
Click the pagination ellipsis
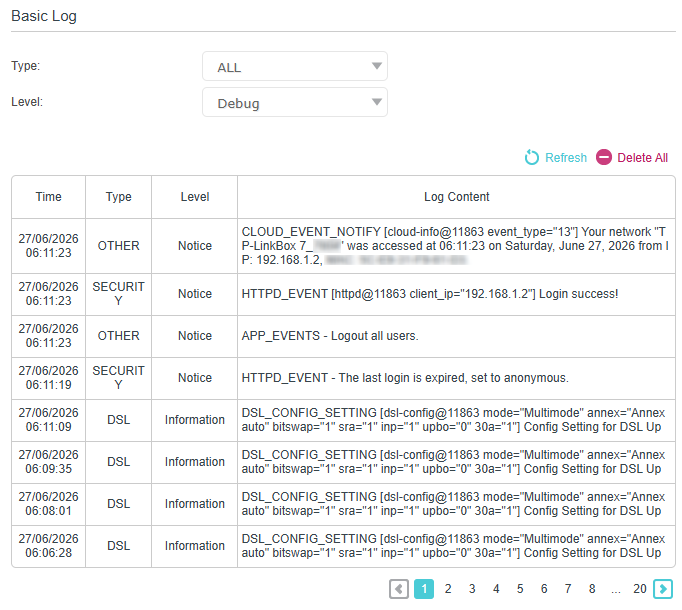615,590
